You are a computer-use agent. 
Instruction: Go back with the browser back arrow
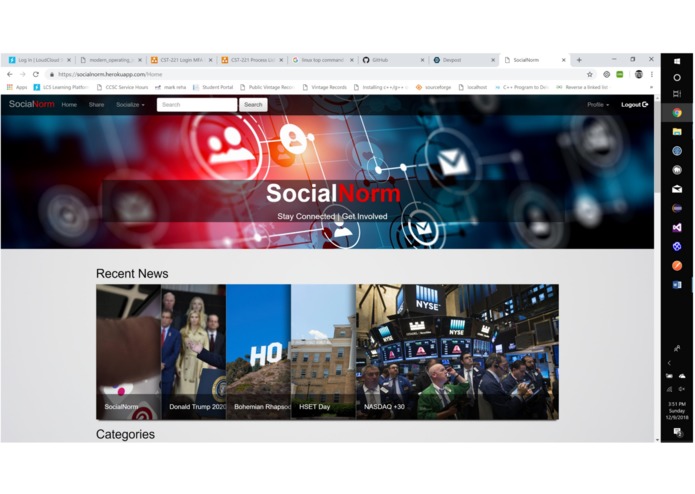(10, 74)
